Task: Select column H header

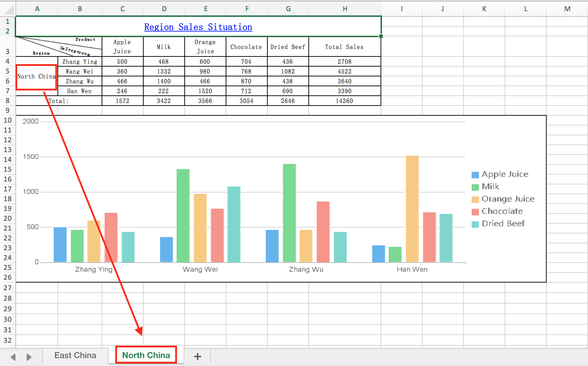Action: click(345, 9)
